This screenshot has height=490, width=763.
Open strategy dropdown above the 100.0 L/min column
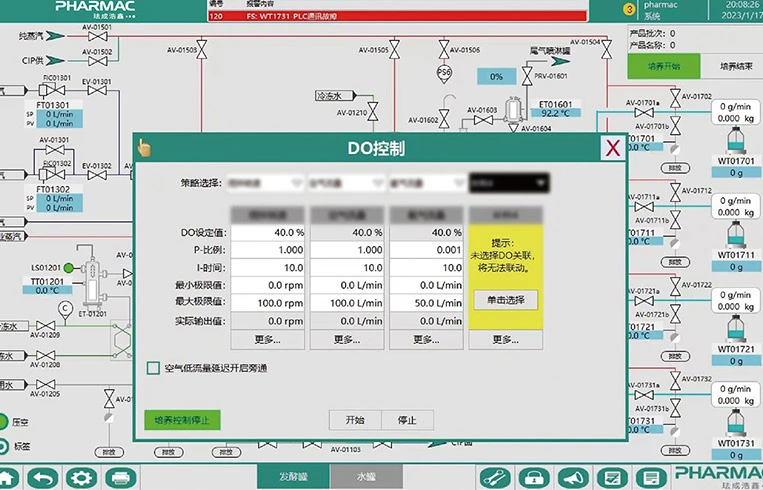point(347,183)
